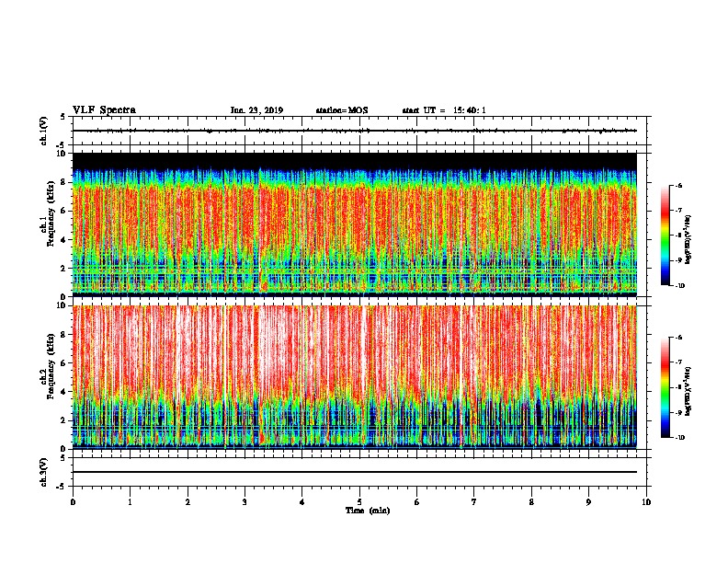This screenshot has height=563, width=728.
Task: Click the "-6" label on the ch.1 color bar
Action: click(678, 186)
